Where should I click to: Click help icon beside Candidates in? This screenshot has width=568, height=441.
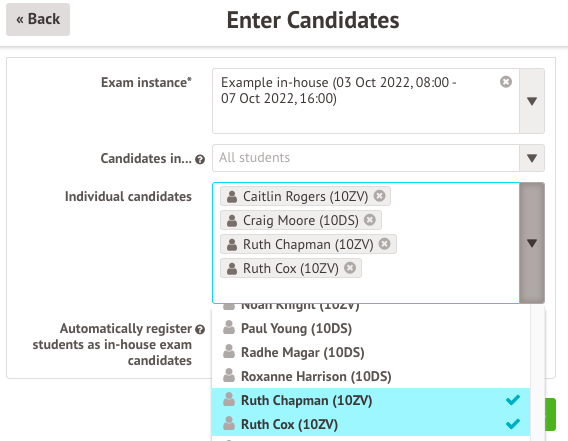tap(200, 159)
